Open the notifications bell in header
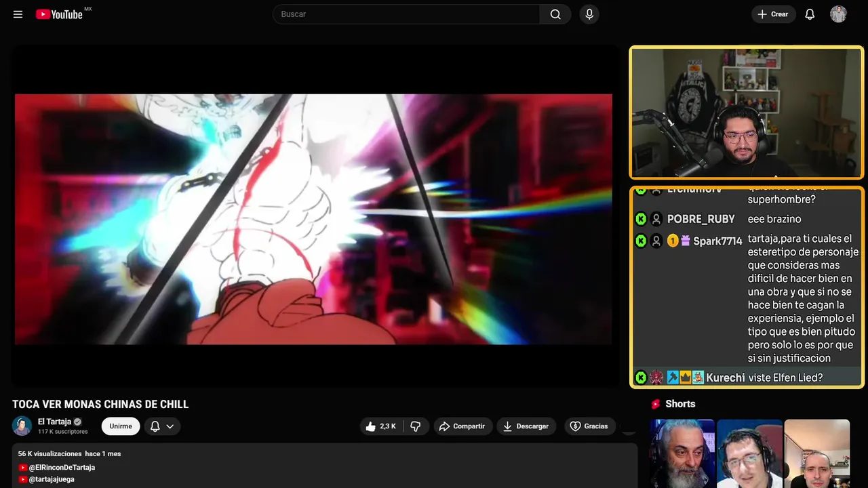The width and height of the screenshot is (868, 488). pyautogui.click(x=810, y=14)
